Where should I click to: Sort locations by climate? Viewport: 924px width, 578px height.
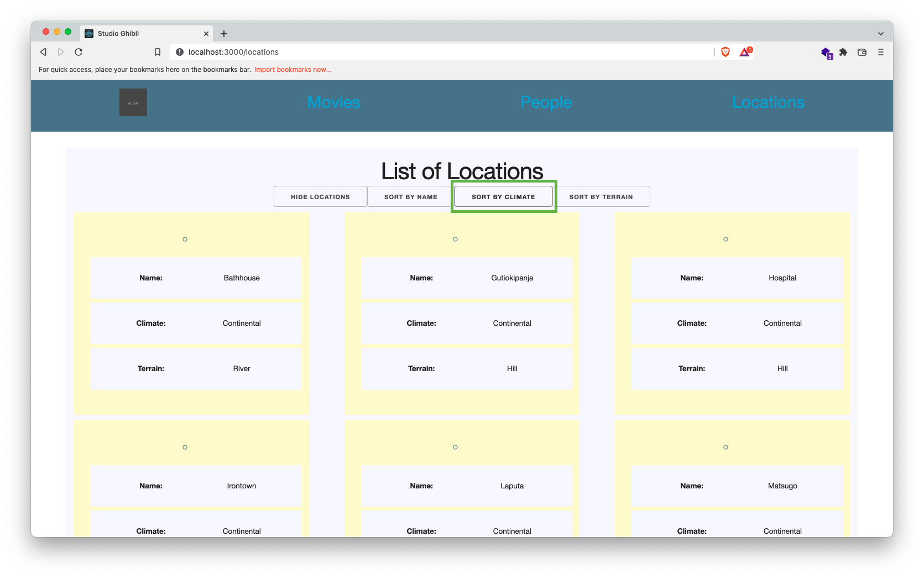[x=503, y=196]
